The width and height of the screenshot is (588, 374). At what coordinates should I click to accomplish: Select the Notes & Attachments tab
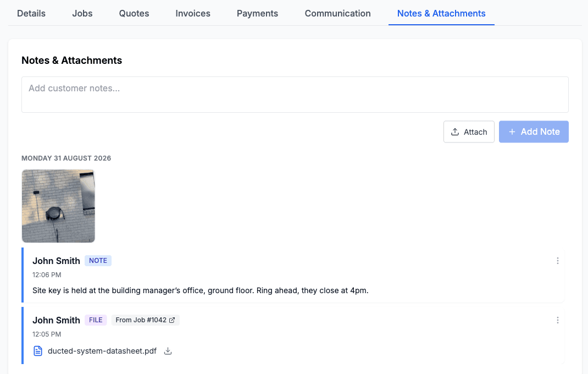pyautogui.click(x=441, y=14)
